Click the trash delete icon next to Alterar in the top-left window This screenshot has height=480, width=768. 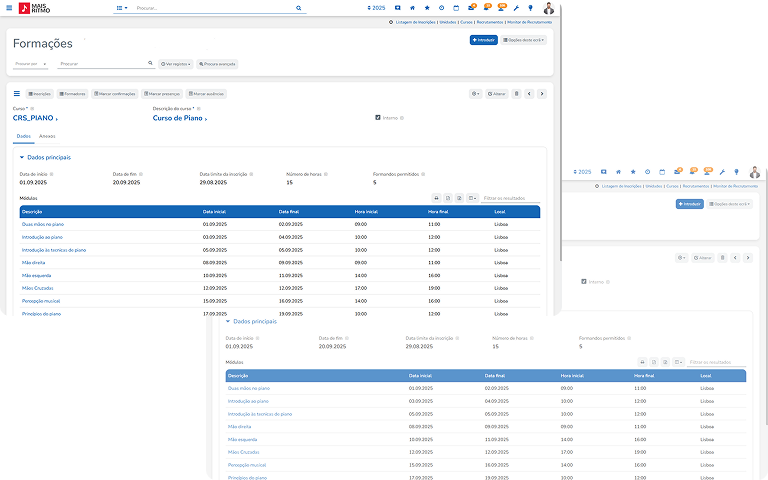coord(516,93)
